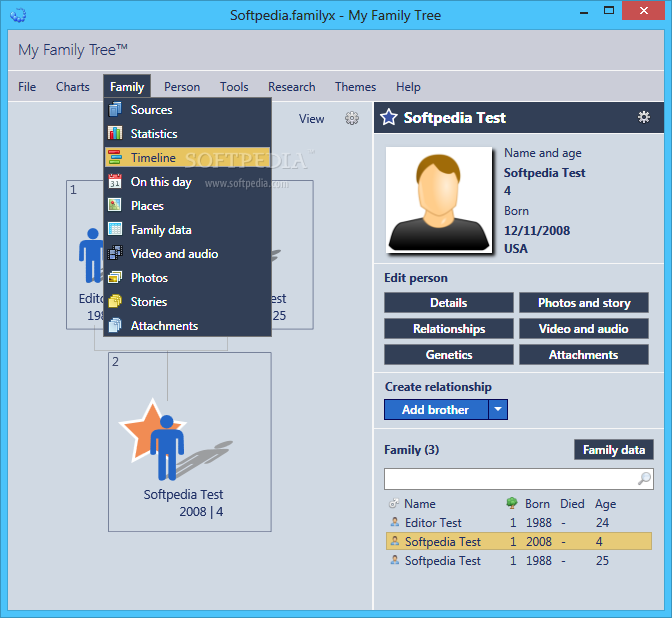Screen dimensions: 672x618
Task: Click the family search input field
Action: (x=519, y=479)
